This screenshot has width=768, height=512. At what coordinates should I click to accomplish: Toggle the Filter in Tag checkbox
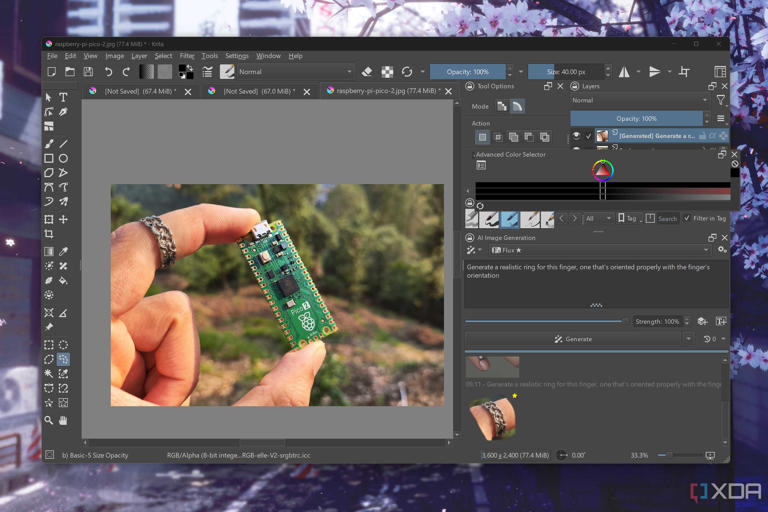[x=687, y=218]
